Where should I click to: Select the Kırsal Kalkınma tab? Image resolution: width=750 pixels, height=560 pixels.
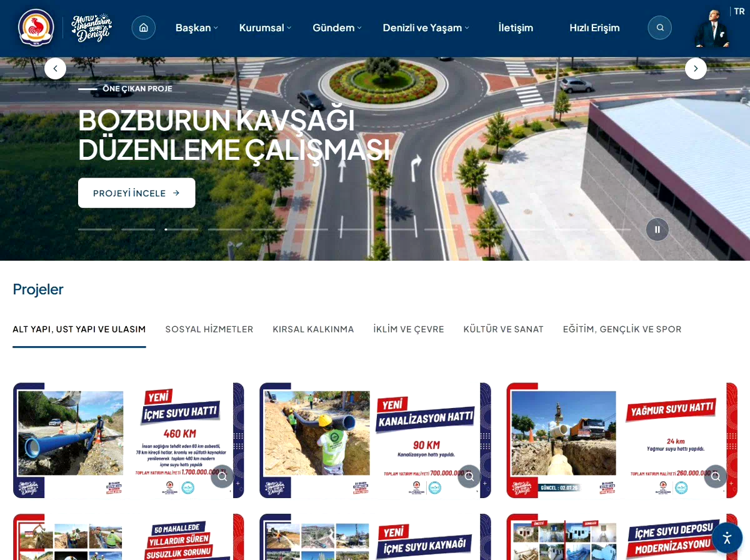[313, 329]
